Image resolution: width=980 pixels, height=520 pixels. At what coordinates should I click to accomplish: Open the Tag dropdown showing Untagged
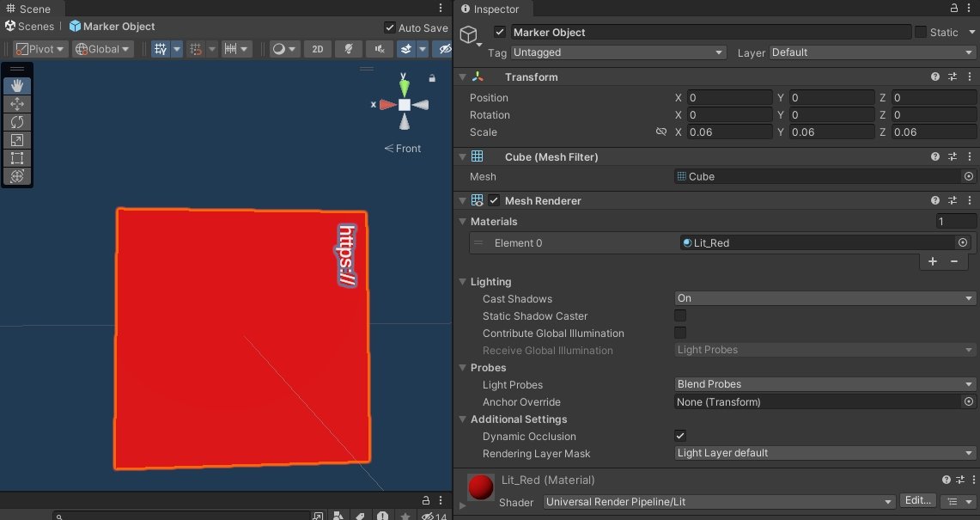618,52
